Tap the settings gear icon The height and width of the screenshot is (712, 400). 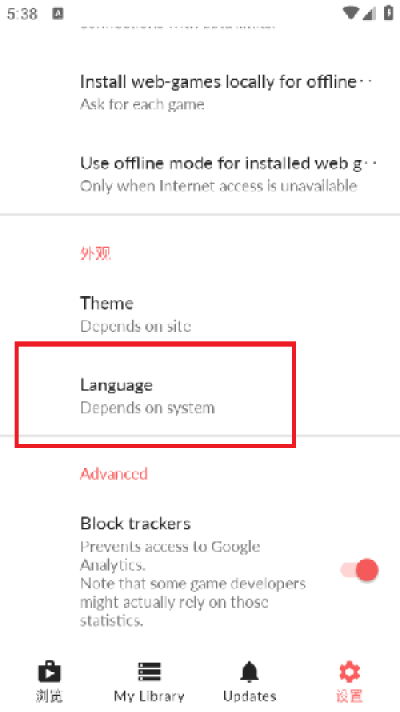pyautogui.click(x=350, y=672)
